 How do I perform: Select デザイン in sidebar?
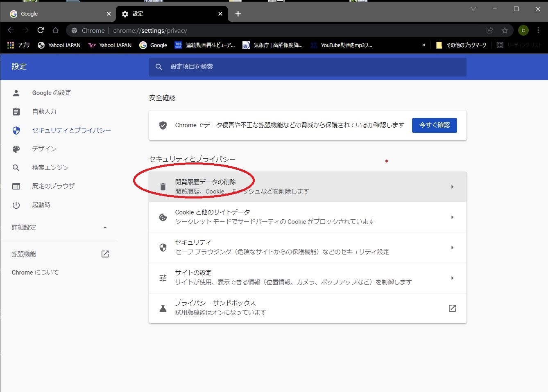(x=44, y=149)
